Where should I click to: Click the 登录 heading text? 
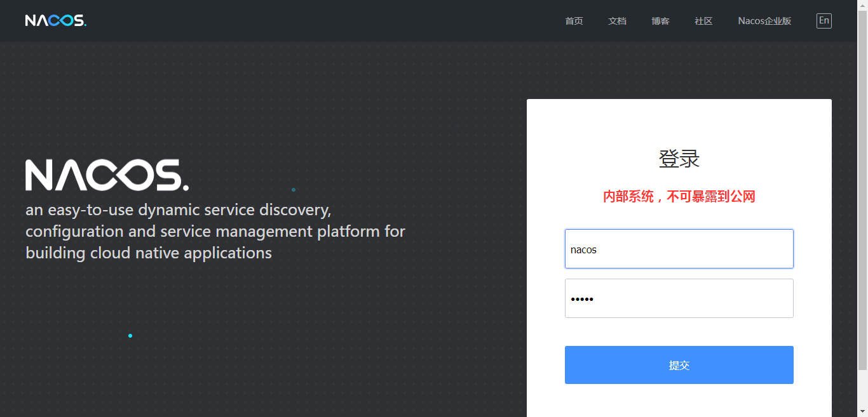click(679, 159)
